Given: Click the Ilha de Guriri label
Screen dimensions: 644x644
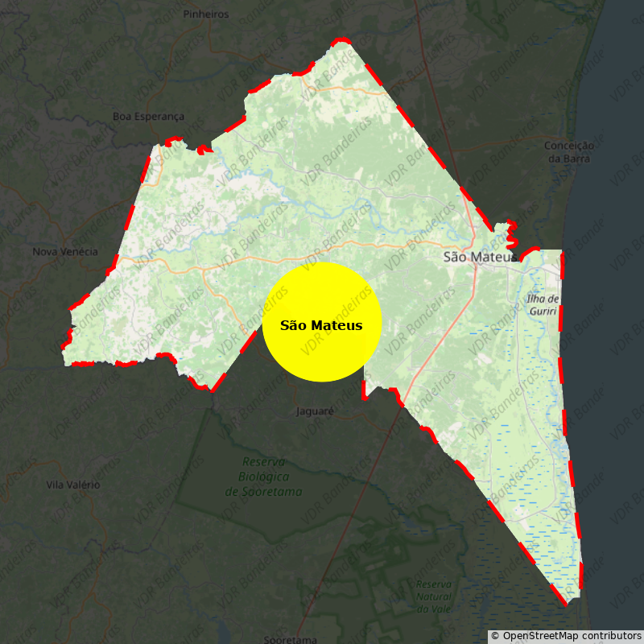Looking at the screenshot, I should [543, 304].
